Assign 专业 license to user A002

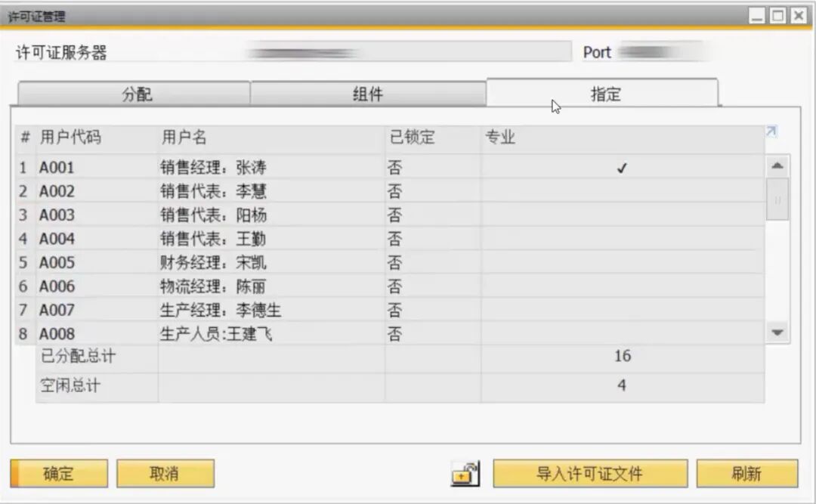pos(622,190)
